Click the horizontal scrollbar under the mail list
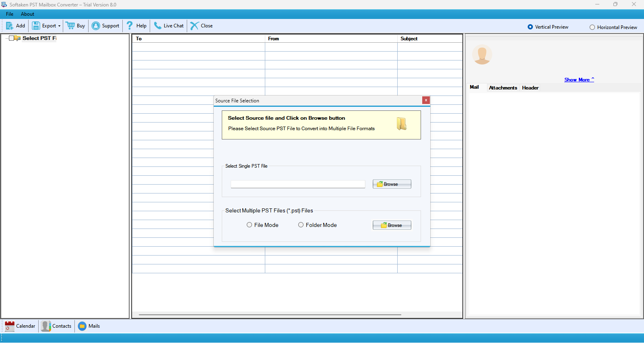 (270, 315)
